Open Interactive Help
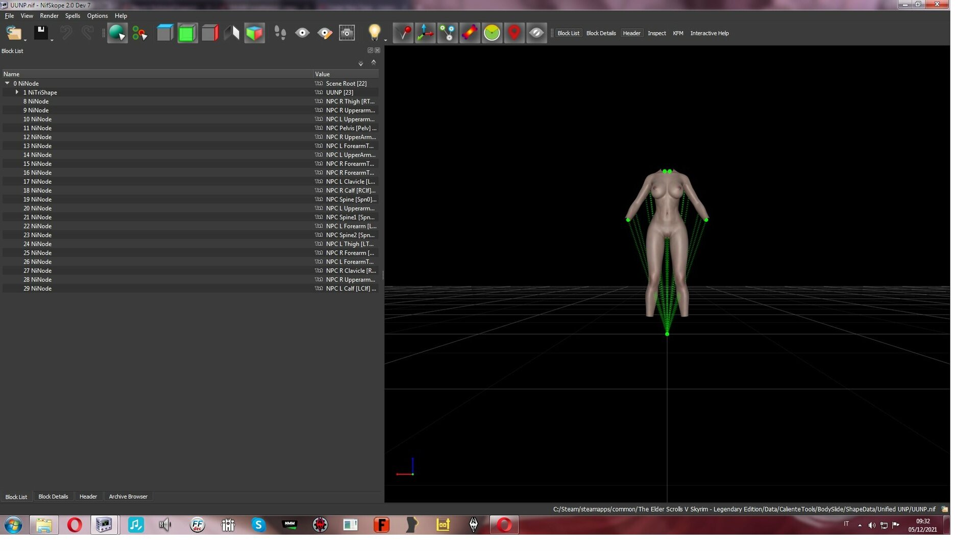The height and width of the screenshot is (551, 980). pos(709,33)
